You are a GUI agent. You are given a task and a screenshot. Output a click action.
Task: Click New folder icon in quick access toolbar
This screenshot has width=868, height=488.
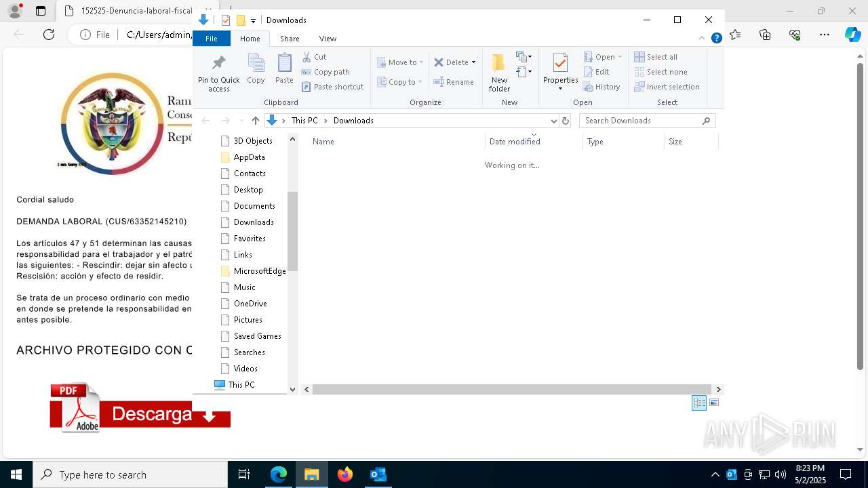coord(241,20)
